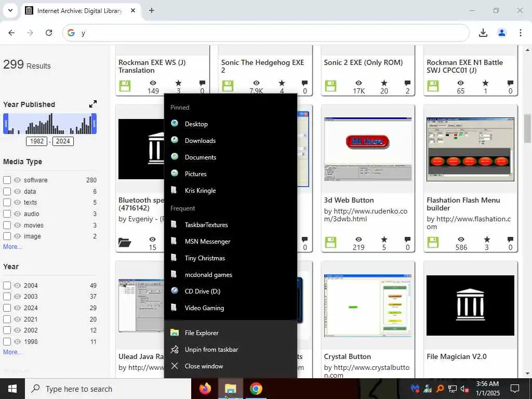Expand more Year options

[x=12, y=352]
